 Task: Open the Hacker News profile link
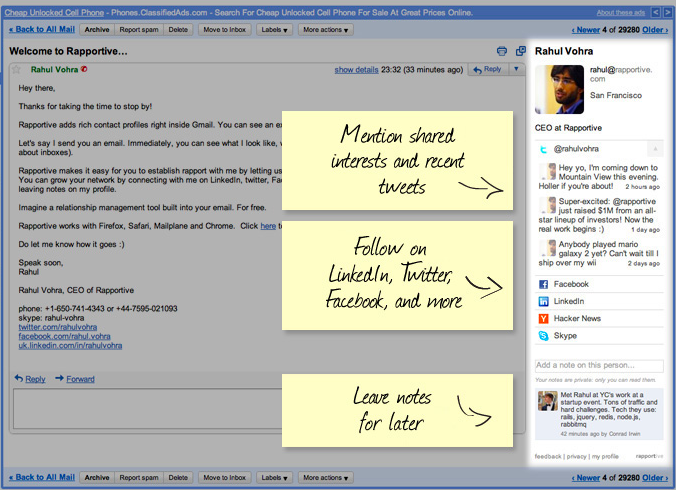click(x=575, y=318)
